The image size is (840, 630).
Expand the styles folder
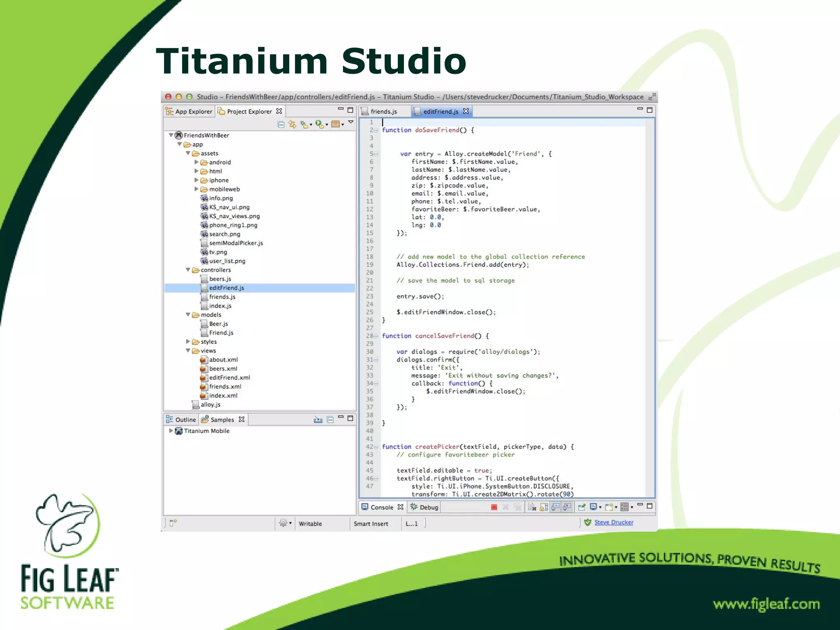pos(188,341)
